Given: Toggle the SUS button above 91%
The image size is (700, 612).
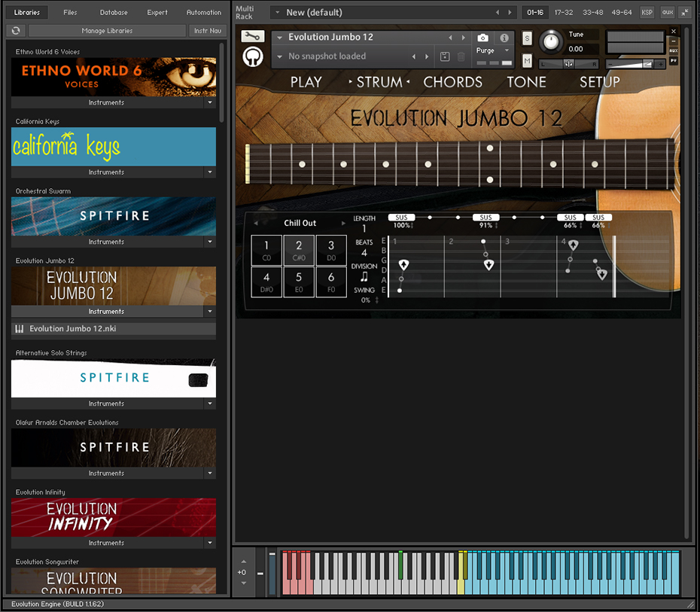Looking at the screenshot, I should coord(485,218).
